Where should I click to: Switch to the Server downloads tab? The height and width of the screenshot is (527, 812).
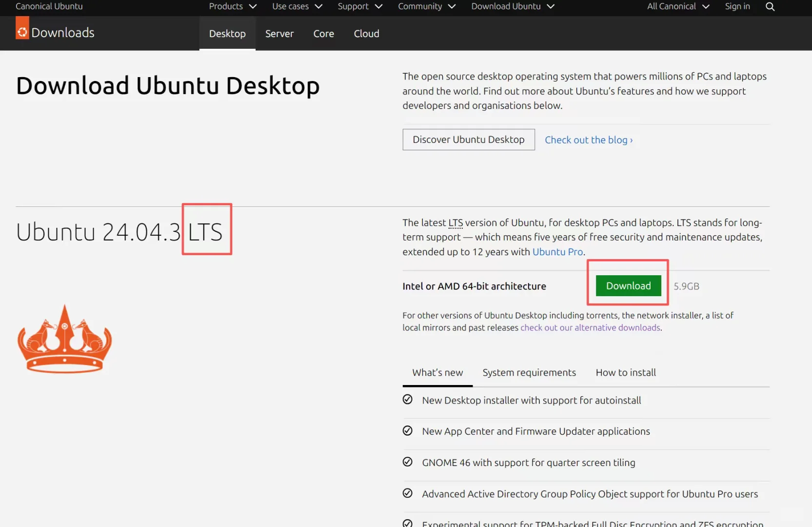pyautogui.click(x=279, y=34)
